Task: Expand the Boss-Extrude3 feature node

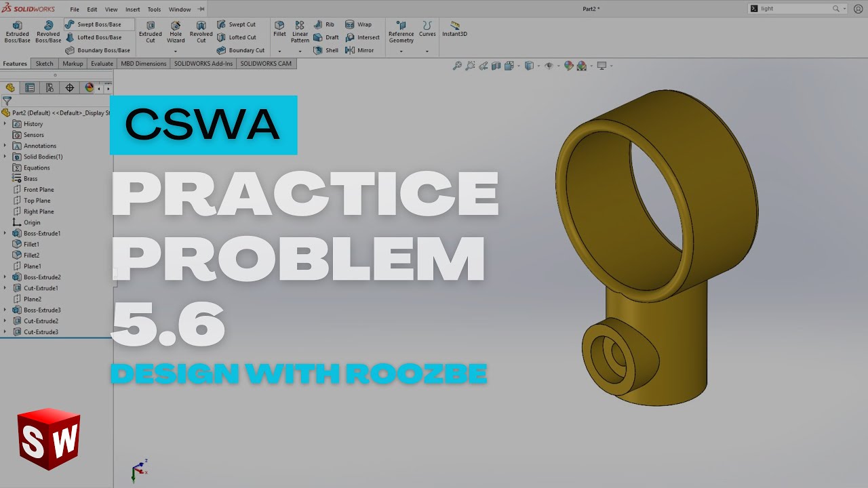Action: 5,310
